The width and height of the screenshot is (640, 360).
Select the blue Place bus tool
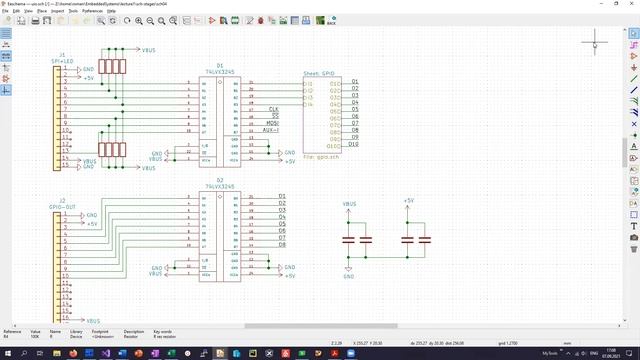(x=634, y=90)
